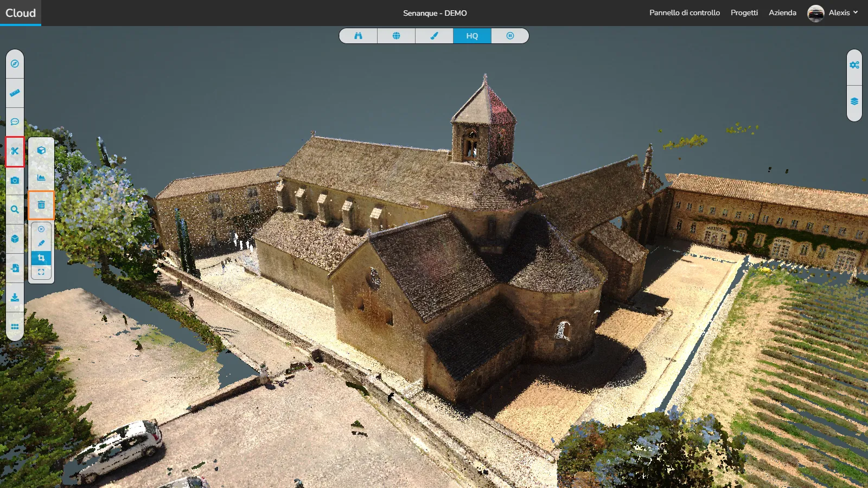Click the globe icon in top toolbar
The width and height of the screenshot is (868, 488).
click(x=396, y=36)
